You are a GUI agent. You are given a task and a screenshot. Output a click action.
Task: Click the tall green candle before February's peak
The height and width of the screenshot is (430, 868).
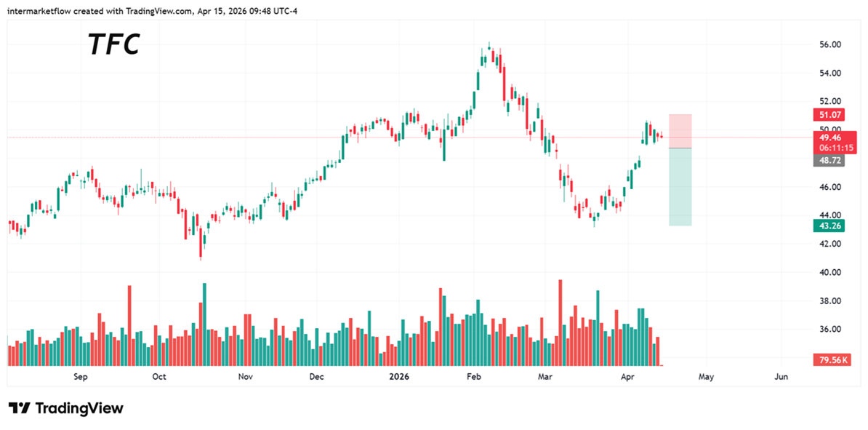[478, 80]
